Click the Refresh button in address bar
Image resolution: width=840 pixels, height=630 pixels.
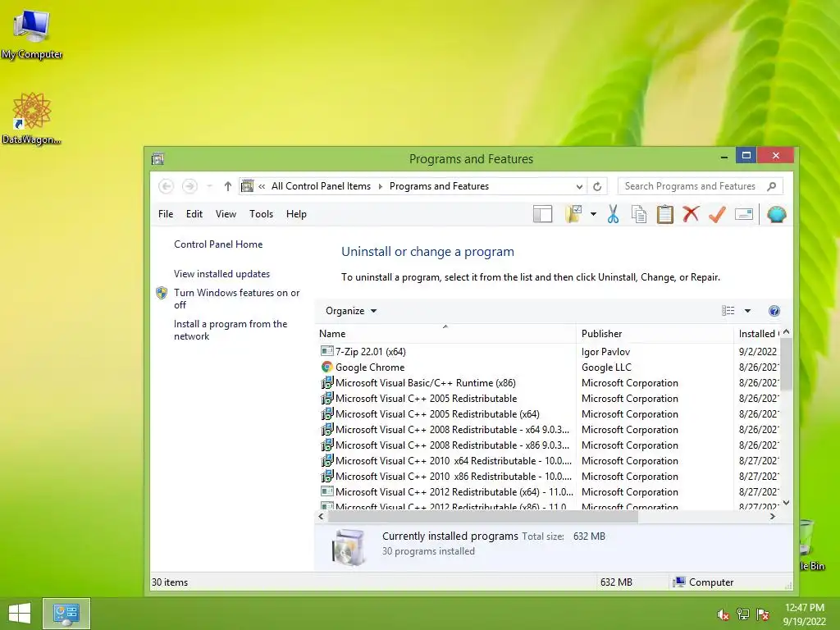[x=597, y=186]
